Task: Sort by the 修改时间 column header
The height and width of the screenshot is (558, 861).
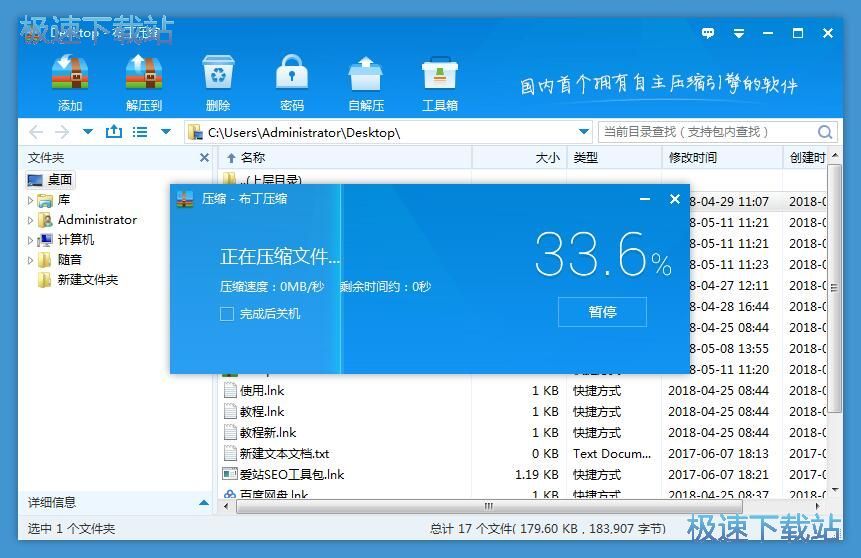Action: click(722, 158)
